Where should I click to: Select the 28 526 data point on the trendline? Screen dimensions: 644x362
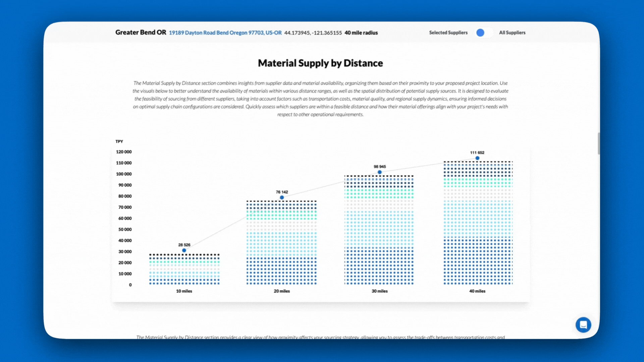[x=184, y=250]
